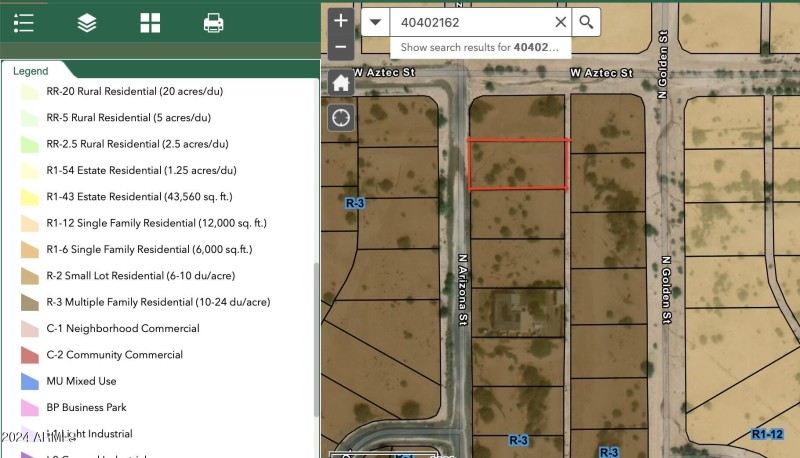This screenshot has width=800, height=458.
Task: Click the print icon
Action: click(x=213, y=23)
